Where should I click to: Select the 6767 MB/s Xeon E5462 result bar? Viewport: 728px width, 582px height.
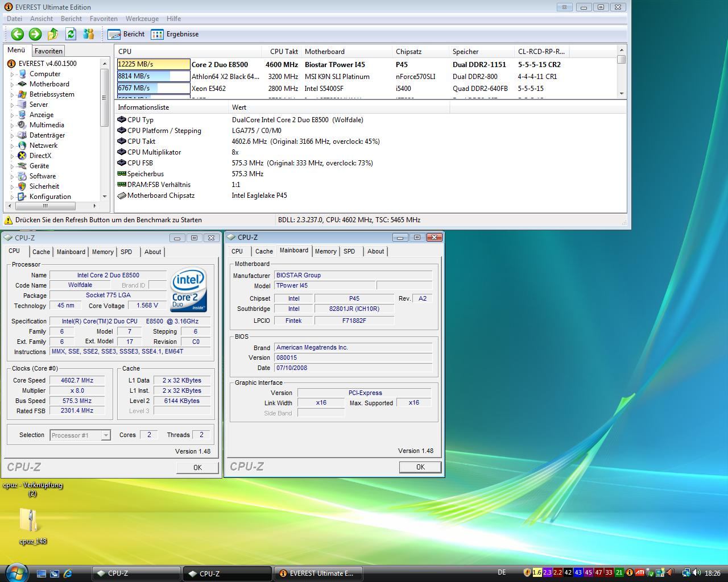tap(154, 88)
